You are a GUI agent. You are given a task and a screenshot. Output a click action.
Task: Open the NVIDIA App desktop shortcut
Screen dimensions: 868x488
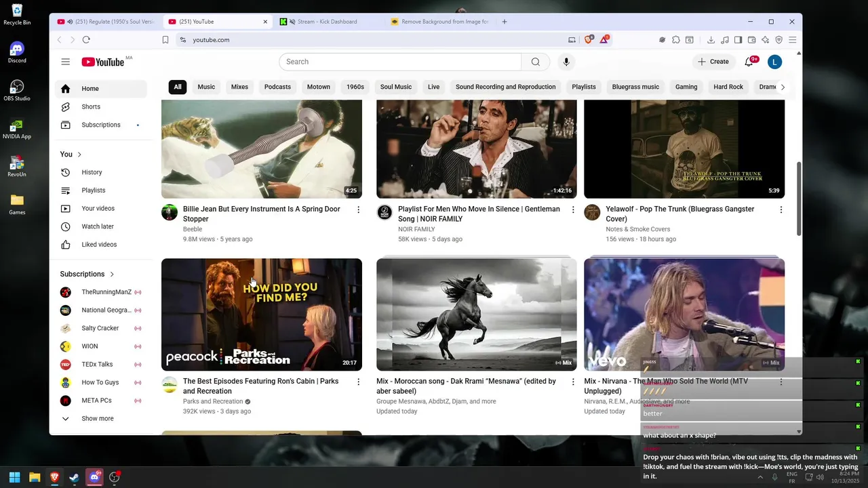point(17,129)
